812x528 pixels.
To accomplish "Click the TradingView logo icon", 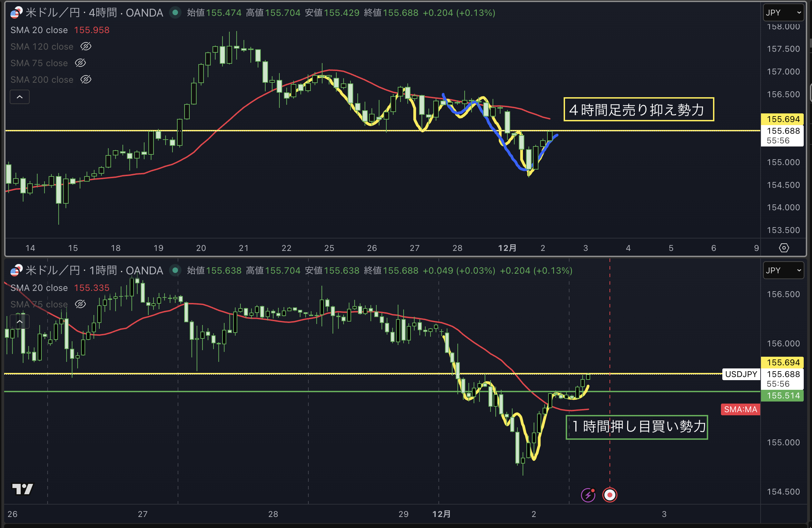I will point(22,489).
